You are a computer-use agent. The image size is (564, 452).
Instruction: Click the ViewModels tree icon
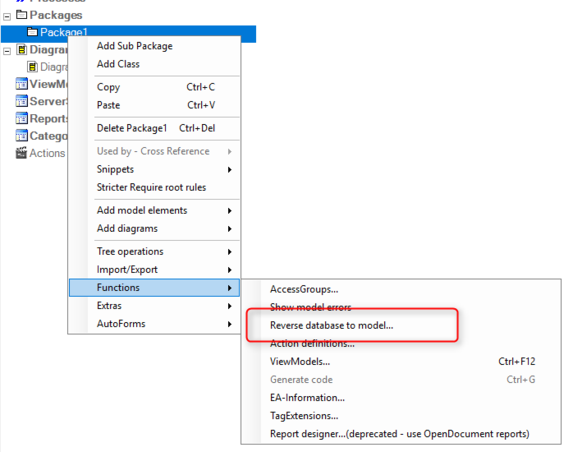[x=22, y=84]
